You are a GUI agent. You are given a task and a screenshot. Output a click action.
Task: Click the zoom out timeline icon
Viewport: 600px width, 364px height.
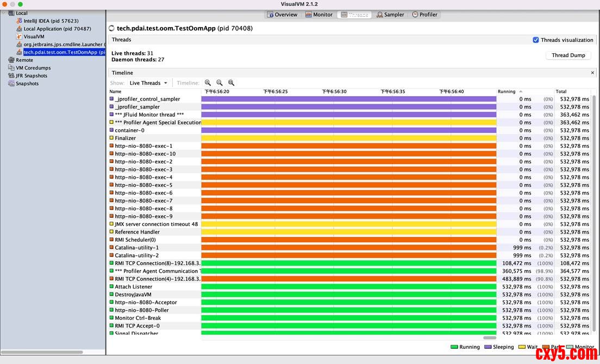point(220,83)
